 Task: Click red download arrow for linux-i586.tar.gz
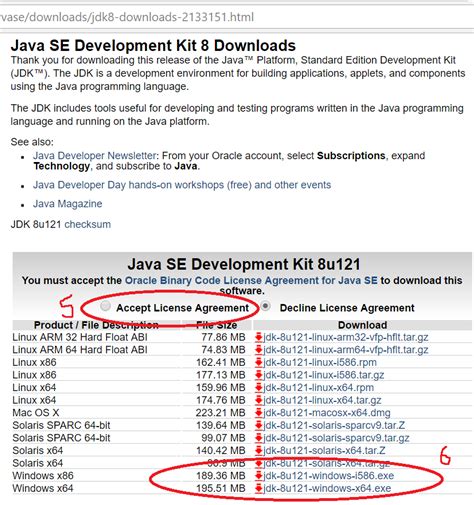click(259, 375)
